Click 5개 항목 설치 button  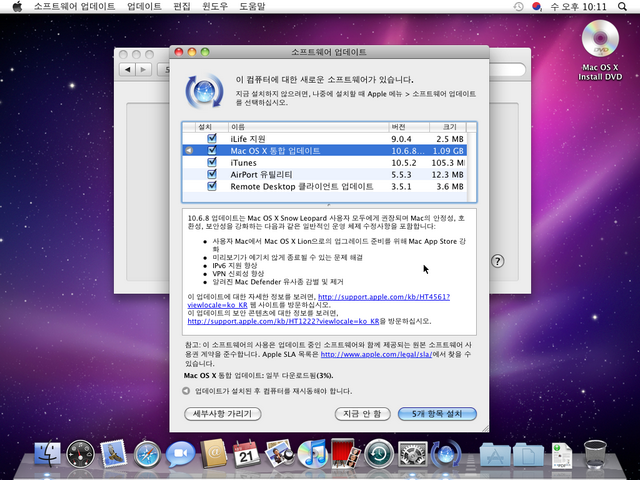pos(437,414)
